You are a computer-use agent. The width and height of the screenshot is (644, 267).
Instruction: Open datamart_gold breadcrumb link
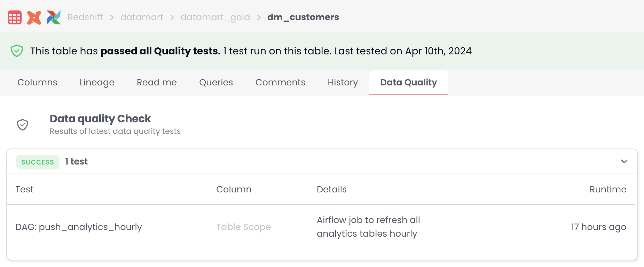215,17
